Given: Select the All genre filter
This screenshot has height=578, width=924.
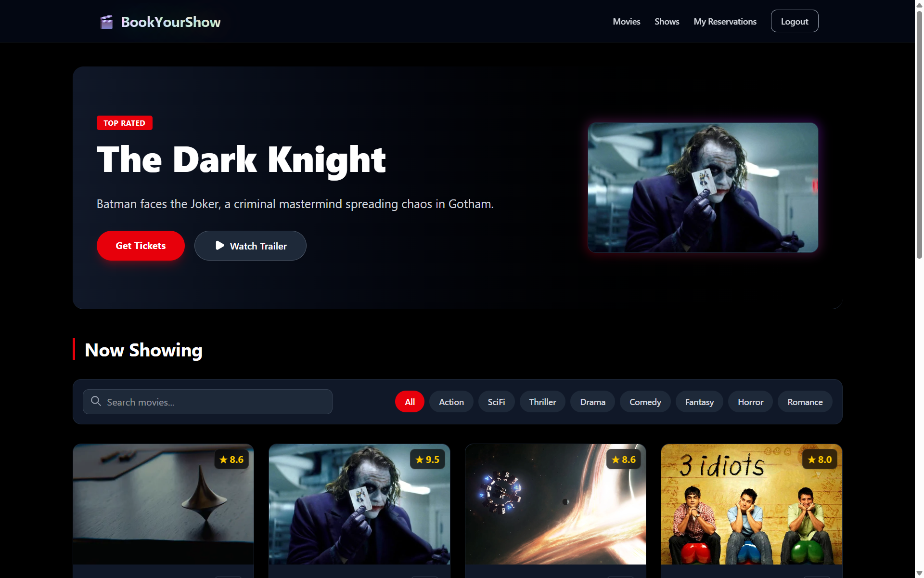Looking at the screenshot, I should point(410,402).
